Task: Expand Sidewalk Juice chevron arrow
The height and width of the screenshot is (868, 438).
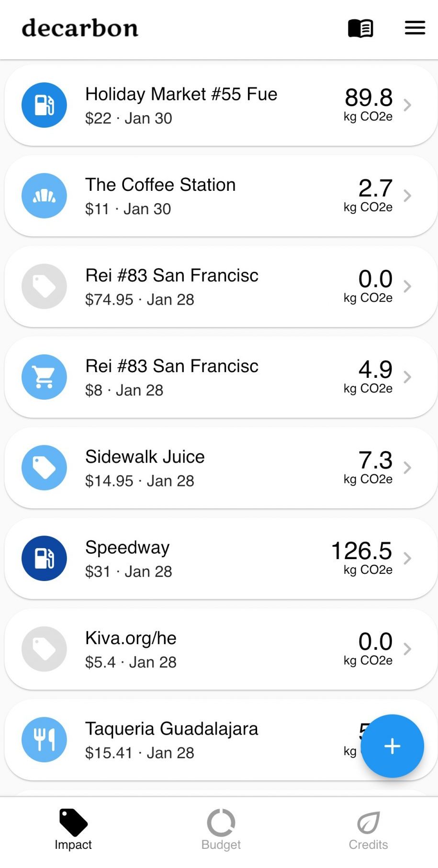Action: pyautogui.click(x=407, y=468)
